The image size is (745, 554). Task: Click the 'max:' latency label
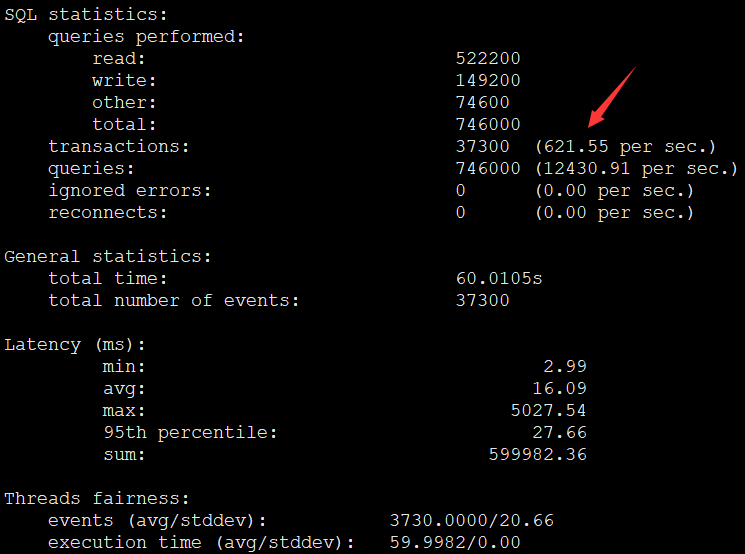coord(124,411)
